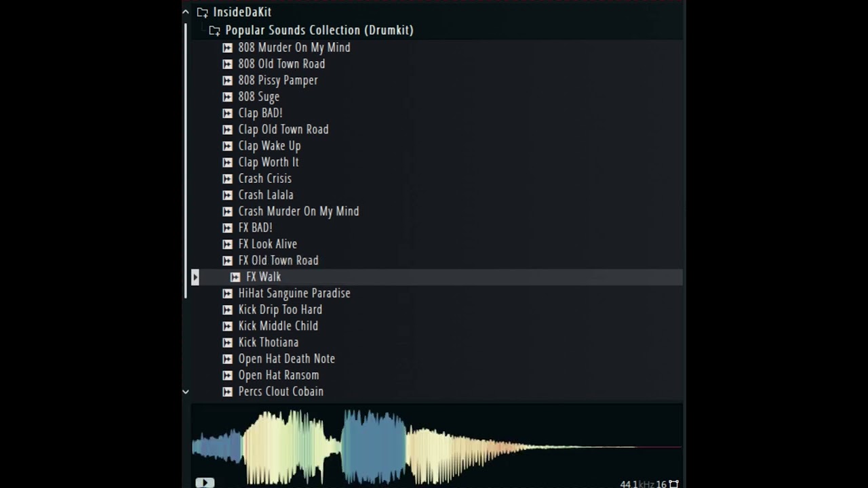Click sample icon beside Kick Thotiana
The image size is (868, 488).
228,342
